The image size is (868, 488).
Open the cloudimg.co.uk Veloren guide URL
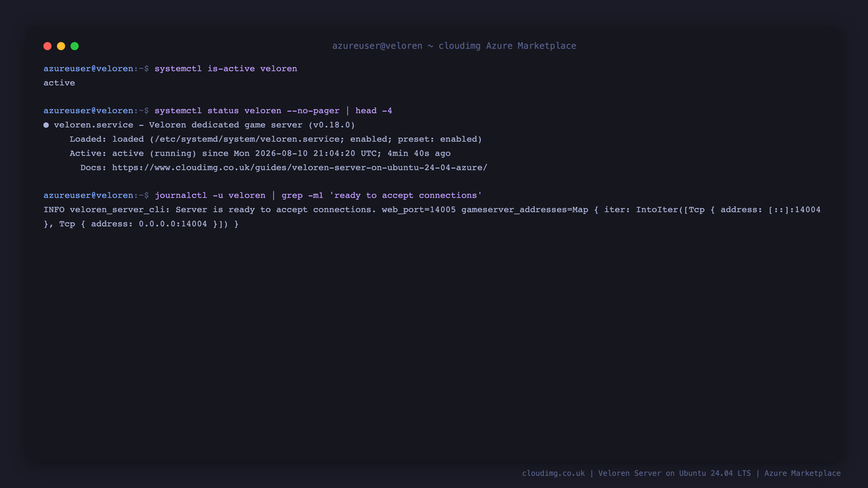(300, 167)
